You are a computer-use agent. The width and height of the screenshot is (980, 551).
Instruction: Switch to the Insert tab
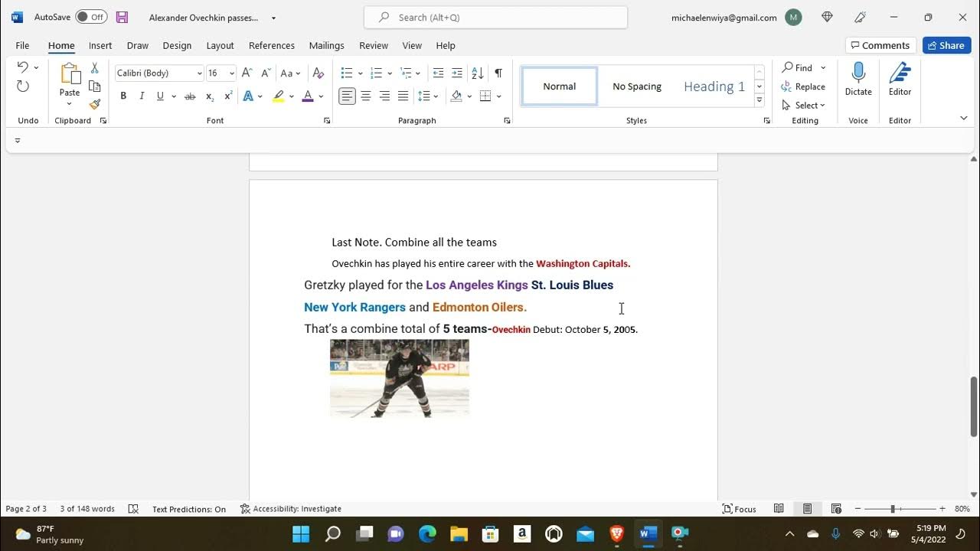[x=100, y=45]
